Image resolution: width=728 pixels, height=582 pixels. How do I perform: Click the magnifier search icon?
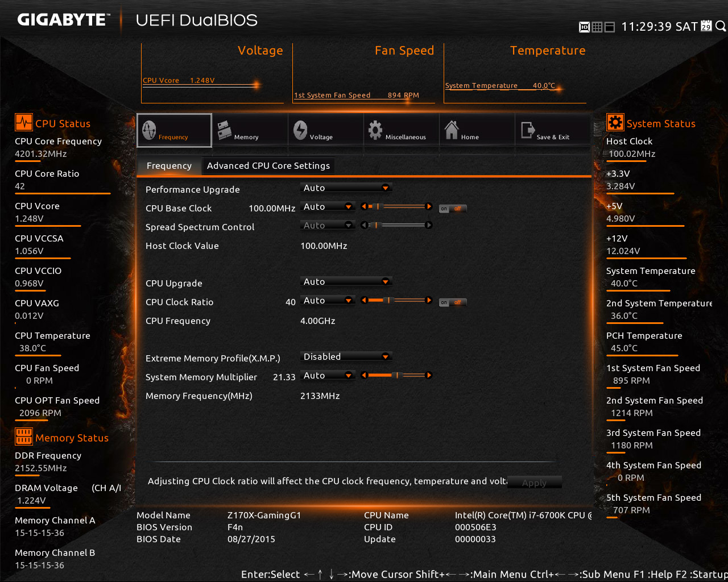(720, 26)
